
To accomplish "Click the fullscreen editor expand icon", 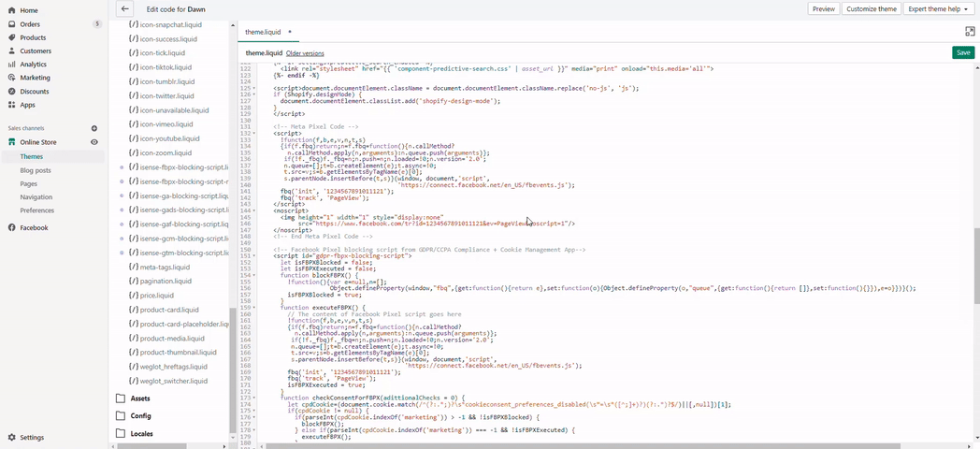I will [970, 32].
